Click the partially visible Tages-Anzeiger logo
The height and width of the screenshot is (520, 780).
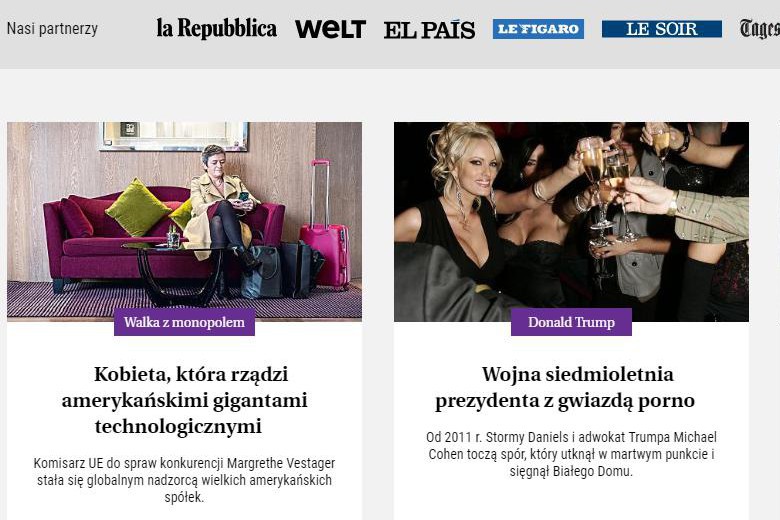coord(760,29)
